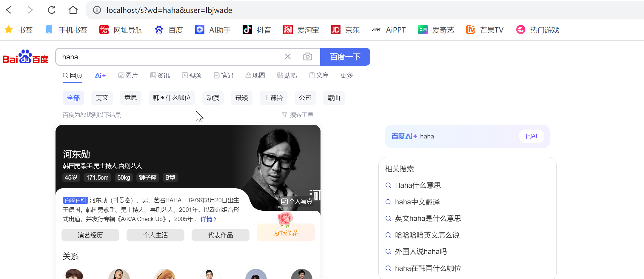Switch to the 笔记 tab
The image size is (644, 279).
pos(224,75)
